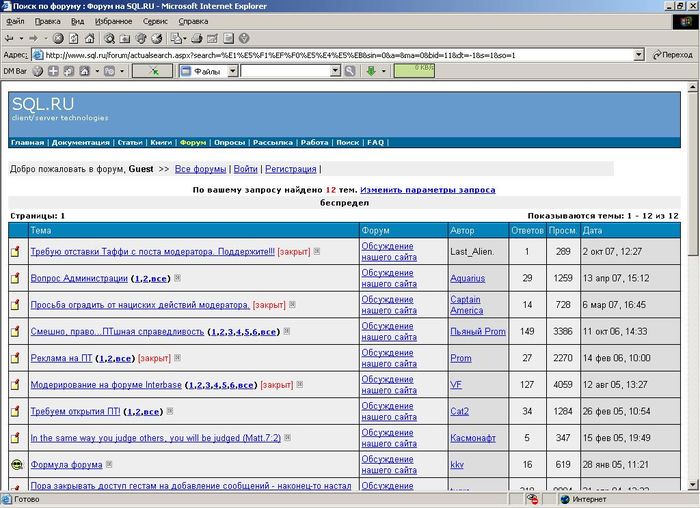The height and width of the screenshot is (508, 700).
Task: Click the Регистрация link
Action: (291, 170)
